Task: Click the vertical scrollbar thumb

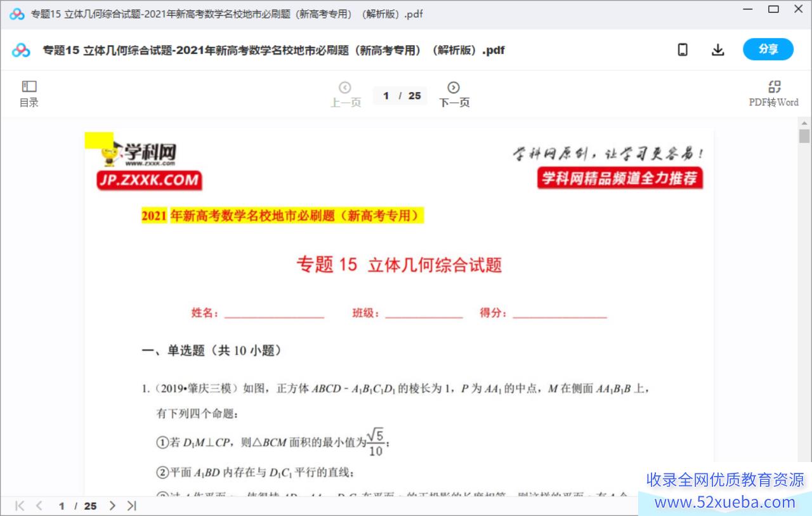Action: pos(804,136)
